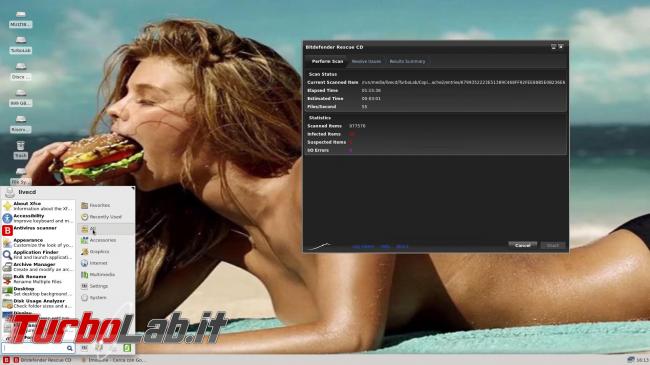The height and width of the screenshot is (365, 650).
Task: Select the Recently Used category
Action: click(x=106, y=217)
